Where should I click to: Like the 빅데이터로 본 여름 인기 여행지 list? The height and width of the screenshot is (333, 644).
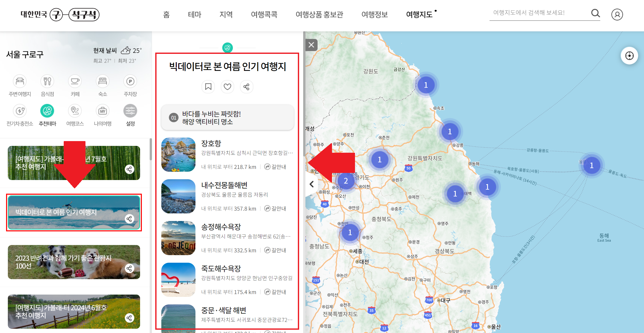227,86
